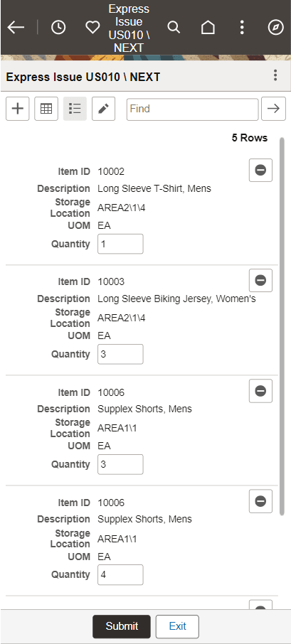Click the Exit button
Image resolution: width=291 pixels, height=644 pixels.
point(178,626)
